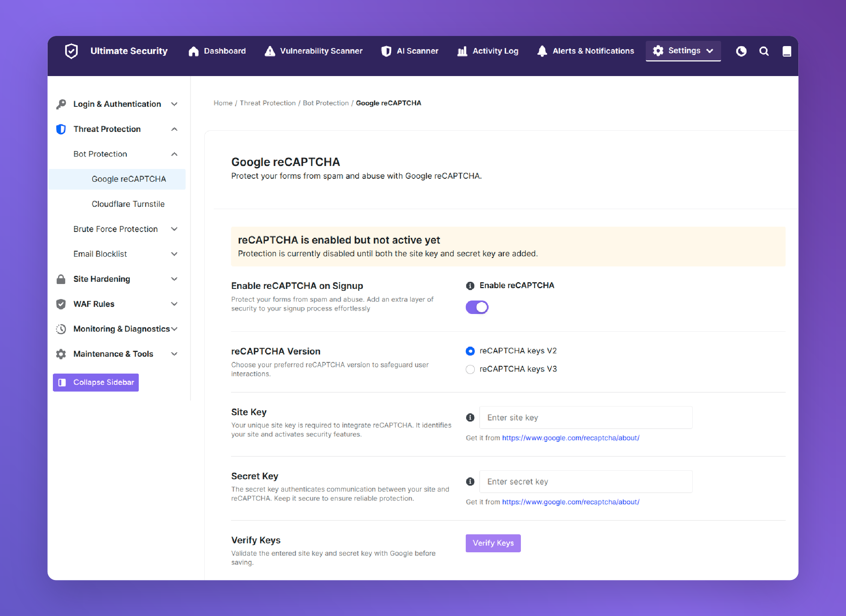Expand Monitoring & Diagnostics chevron
The height and width of the screenshot is (616, 846).
(x=174, y=329)
